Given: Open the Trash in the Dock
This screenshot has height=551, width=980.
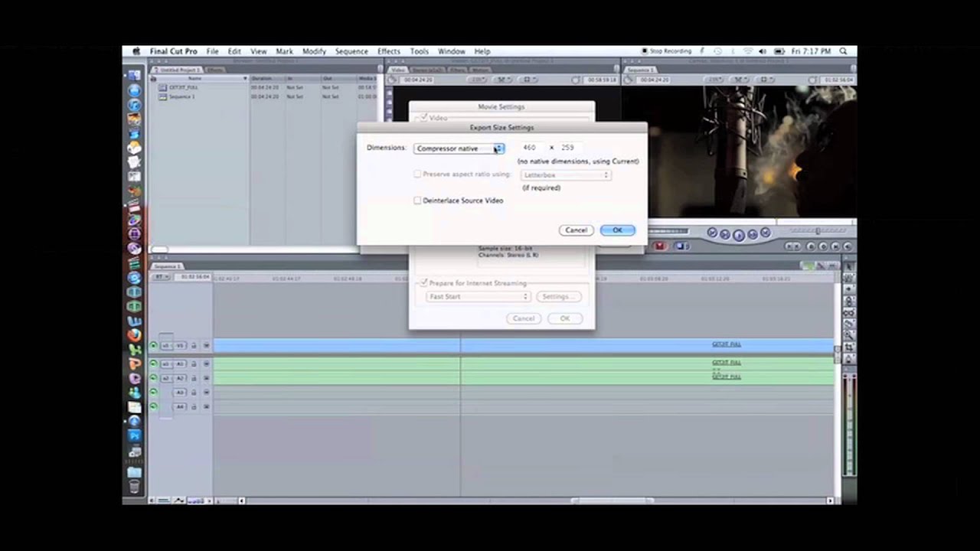Looking at the screenshot, I should (135, 487).
